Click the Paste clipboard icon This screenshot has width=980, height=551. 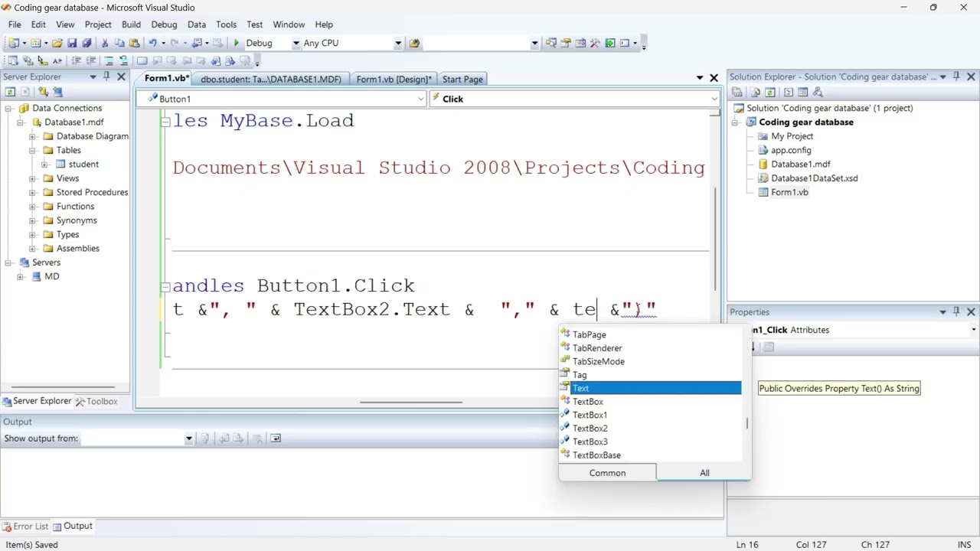click(134, 43)
